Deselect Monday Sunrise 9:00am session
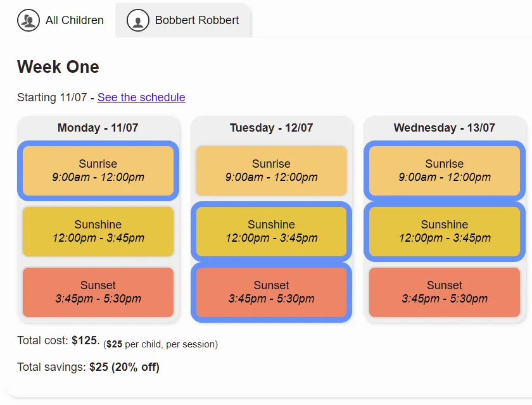The height and width of the screenshot is (405, 532). pos(98,170)
